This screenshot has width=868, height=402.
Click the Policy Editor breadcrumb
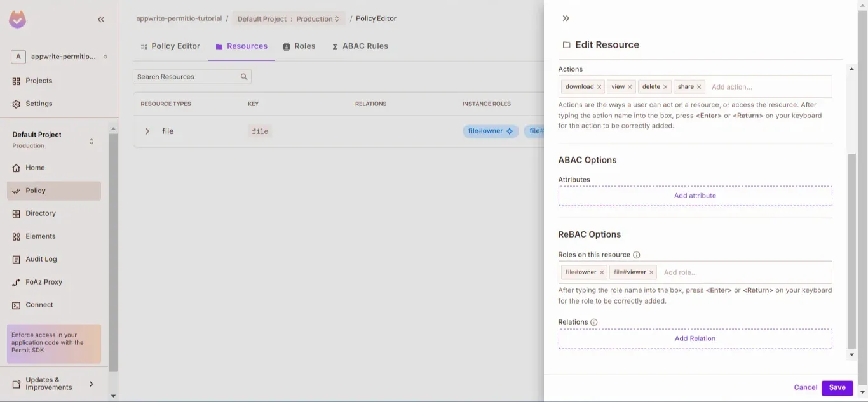376,18
